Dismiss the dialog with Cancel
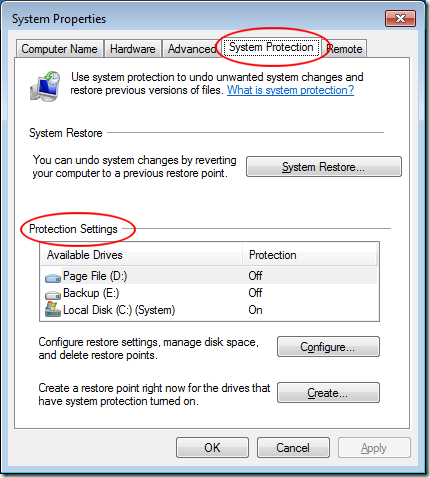Image resolution: width=430 pixels, height=478 pixels. (293, 448)
